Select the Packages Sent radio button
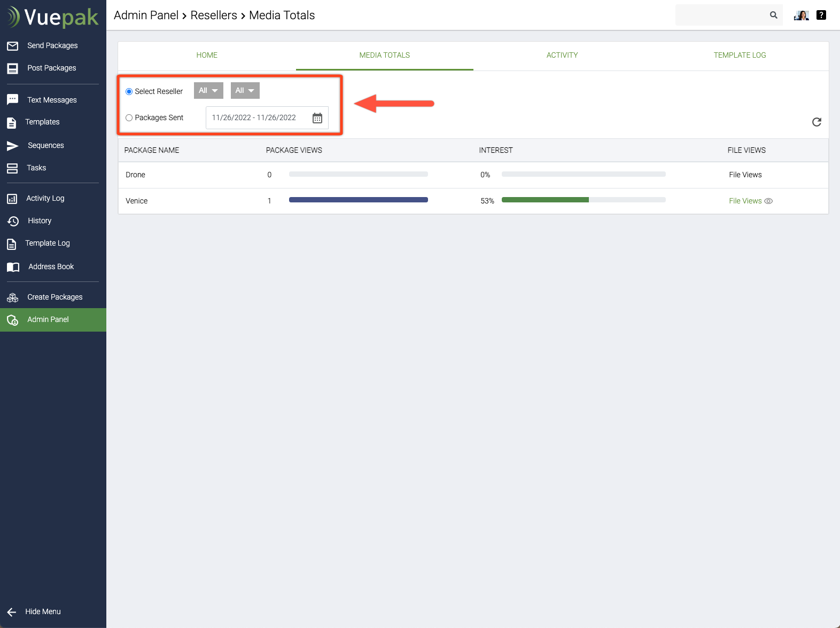This screenshot has width=840, height=628. pos(129,118)
